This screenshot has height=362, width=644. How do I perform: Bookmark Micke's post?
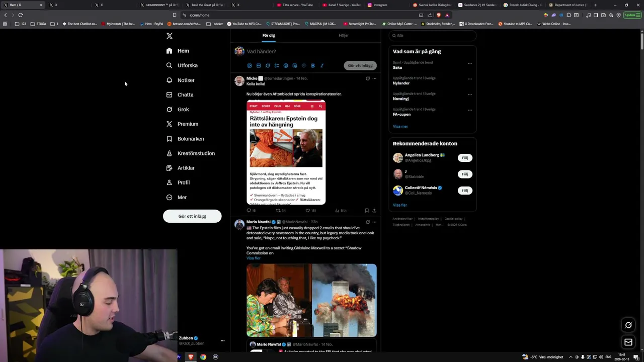coord(367,211)
